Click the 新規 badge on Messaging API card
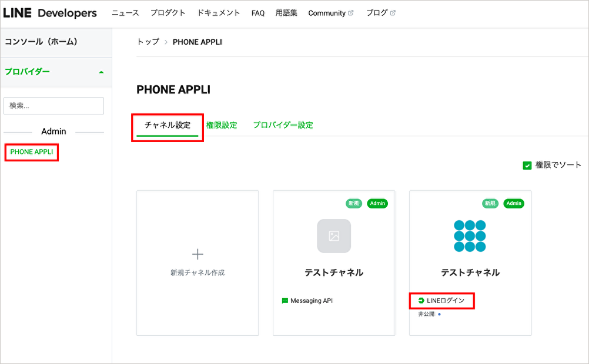 point(354,203)
